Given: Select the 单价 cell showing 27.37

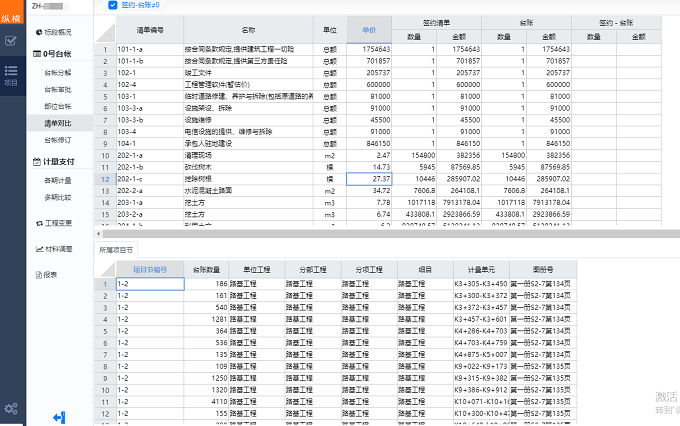Looking at the screenshot, I should point(370,178).
